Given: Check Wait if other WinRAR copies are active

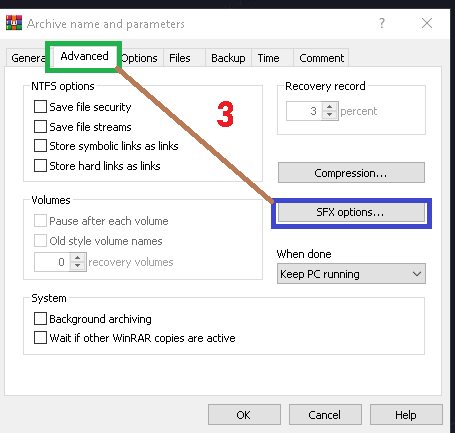Looking at the screenshot, I should [x=40, y=338].
